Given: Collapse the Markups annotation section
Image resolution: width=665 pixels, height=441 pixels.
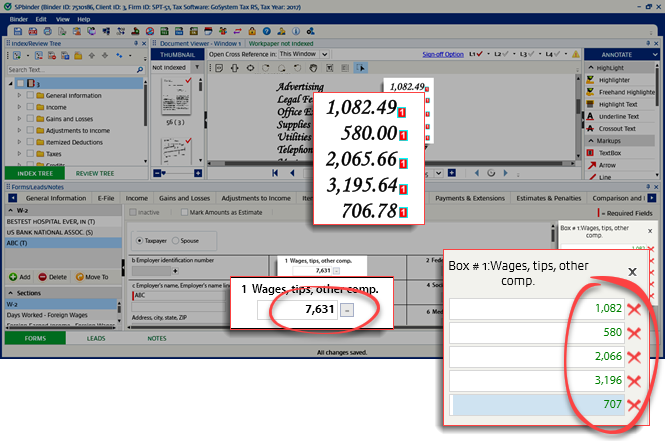Looking at the screenshot, I should pyautogui.click(x=590, y=141).
